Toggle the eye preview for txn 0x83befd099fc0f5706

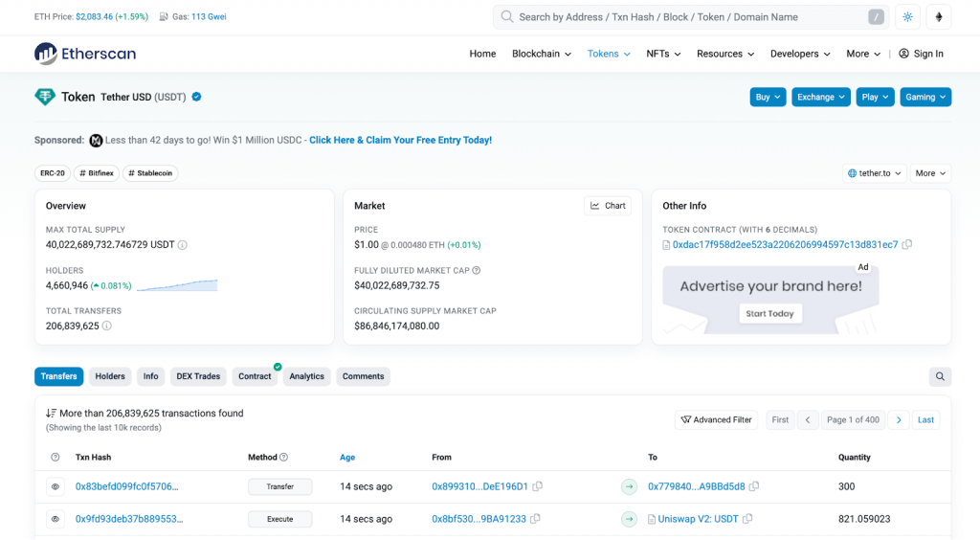pos(55,486)
